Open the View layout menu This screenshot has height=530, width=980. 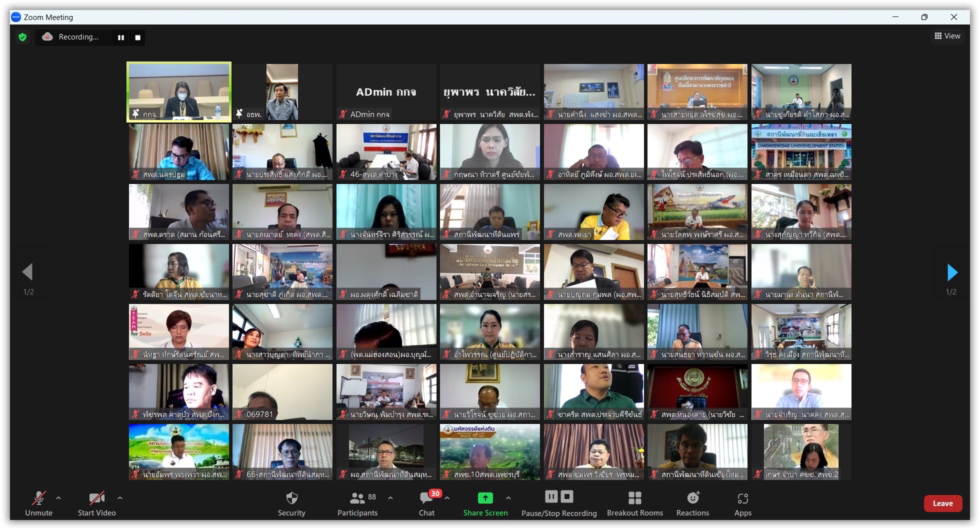pos(947,36)
